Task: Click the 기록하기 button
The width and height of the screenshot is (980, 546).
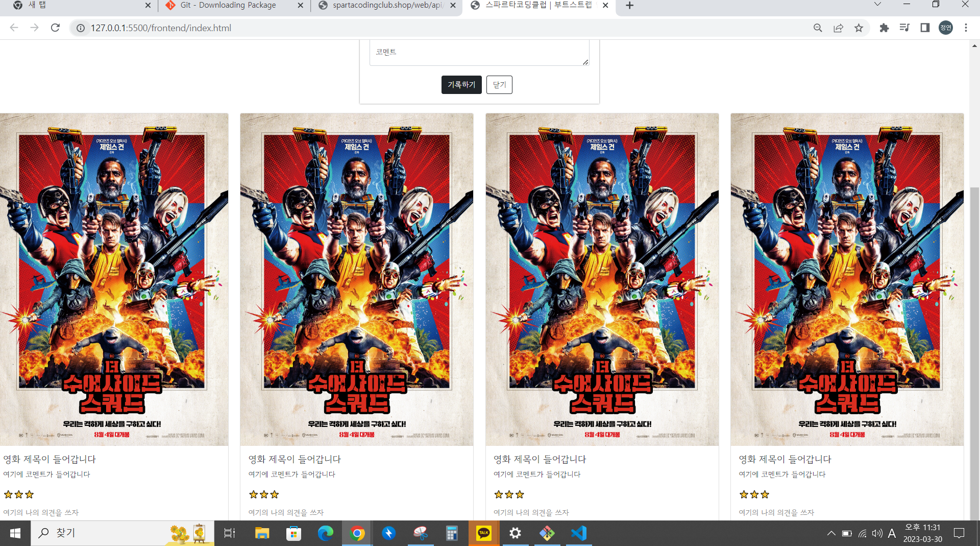Action: pyautogui.click(x=461, y=85)
